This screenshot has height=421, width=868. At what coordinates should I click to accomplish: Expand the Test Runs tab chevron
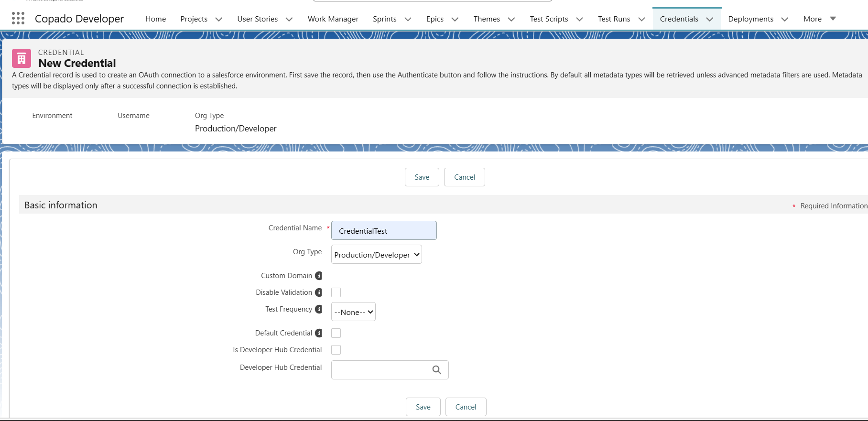[642, 19]
